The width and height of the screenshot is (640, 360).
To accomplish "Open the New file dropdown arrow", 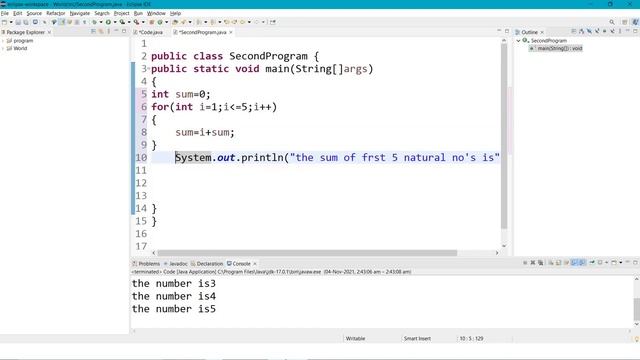I will 11,22.
